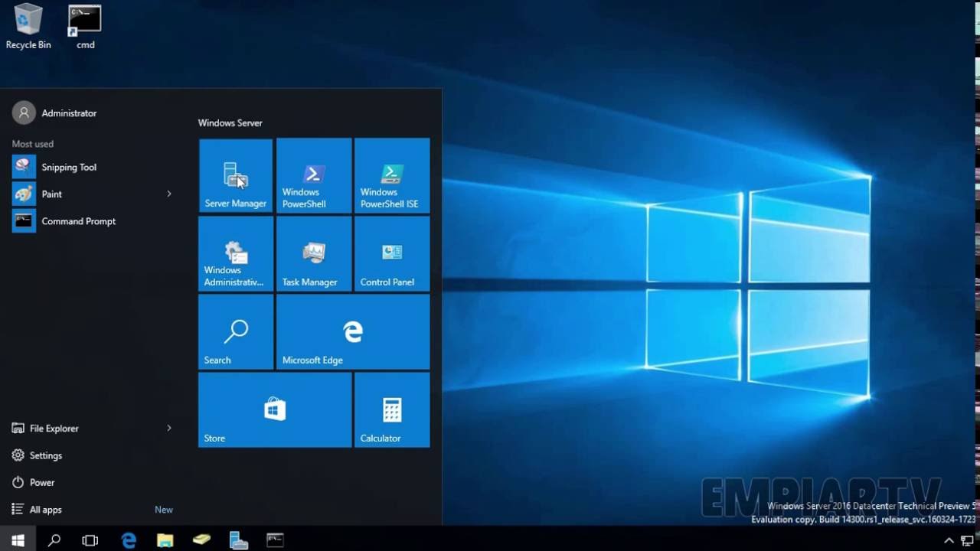Open the Windows Administrative Tools tile
The width and height of the screenshot is (980, 551).
coord(236,253)
